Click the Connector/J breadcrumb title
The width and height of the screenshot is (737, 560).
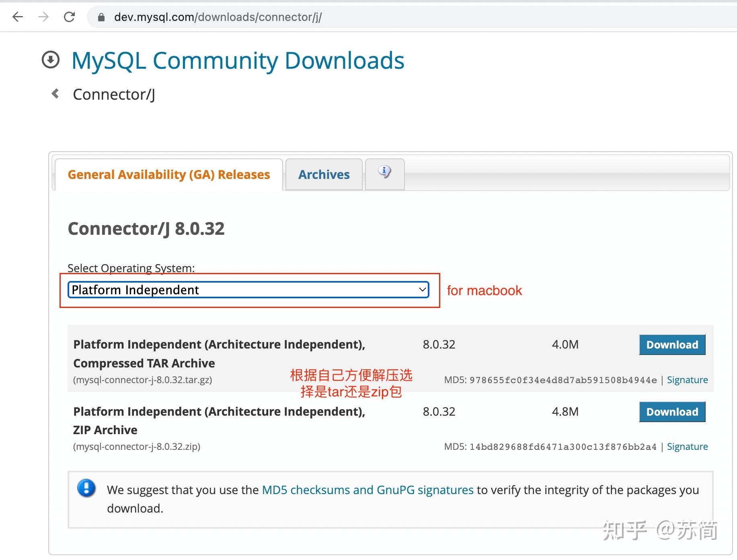tap(114, 94)
